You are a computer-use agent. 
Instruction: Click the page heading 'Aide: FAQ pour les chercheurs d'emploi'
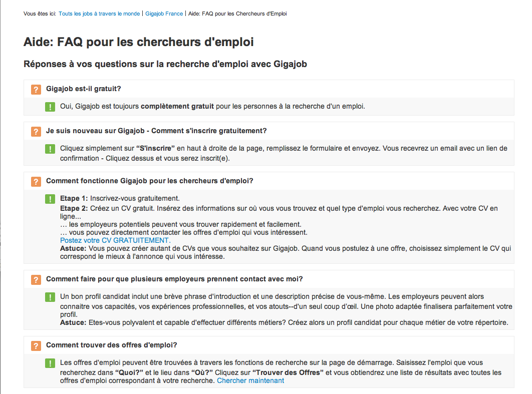coord(138,42)
